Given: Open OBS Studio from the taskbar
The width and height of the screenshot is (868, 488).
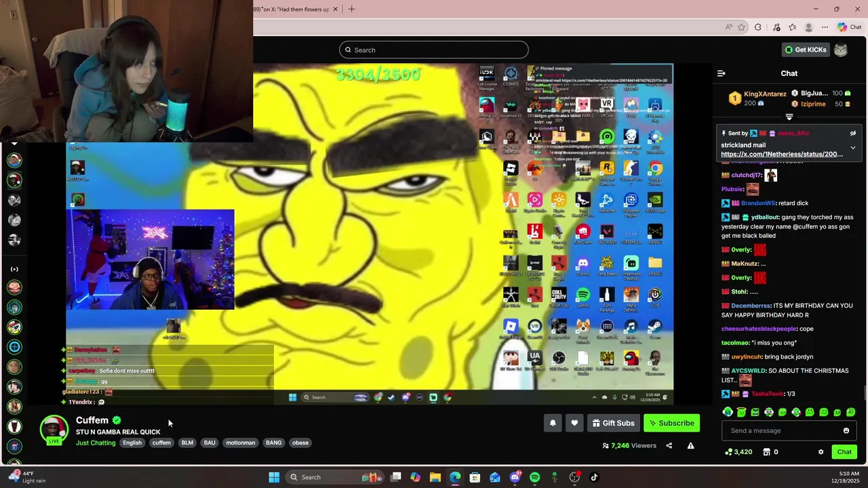Looking at the screenshot, I should coord(574,477).
